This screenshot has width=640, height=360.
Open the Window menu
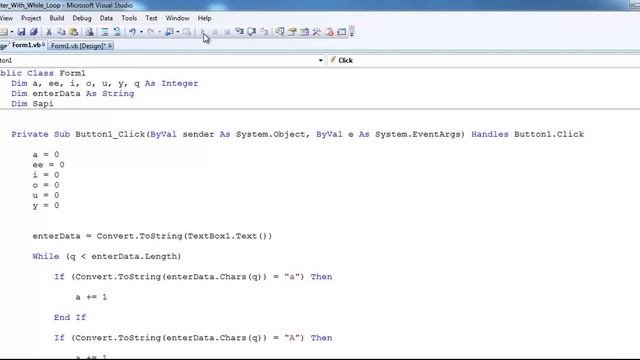(x=177, y=18)
